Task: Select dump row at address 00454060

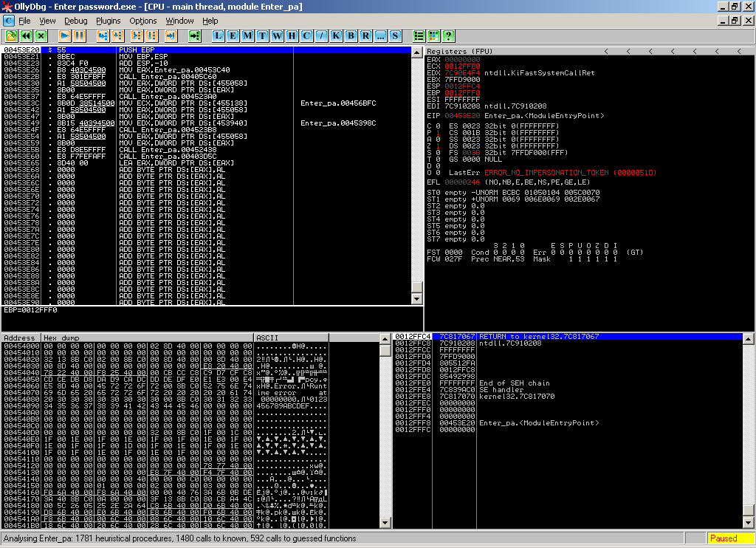Action: coord(165,386)
